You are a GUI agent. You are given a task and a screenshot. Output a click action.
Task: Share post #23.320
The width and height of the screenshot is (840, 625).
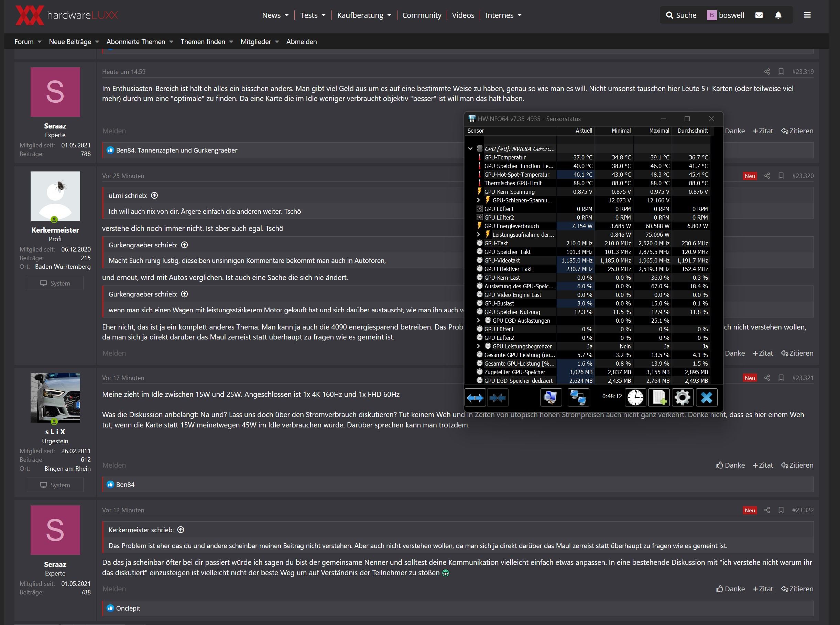(x=767, y=176)
